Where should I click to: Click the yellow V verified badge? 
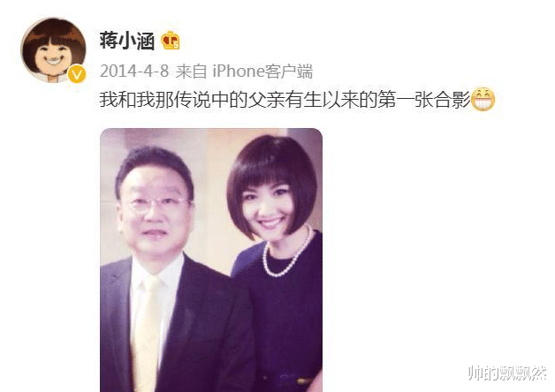click(x=77, y=74)
